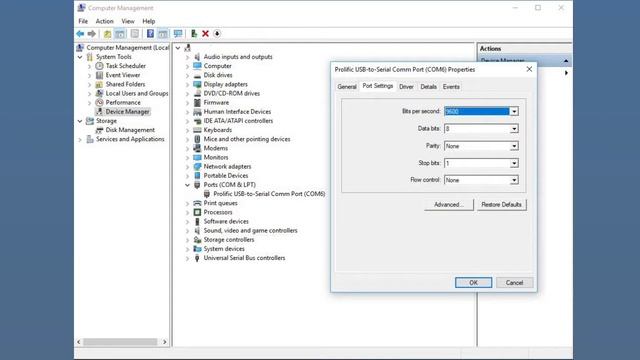The image size is (640, 360).
Task: Collapse the System Tools tree node
Action: (x=80, y=57)
